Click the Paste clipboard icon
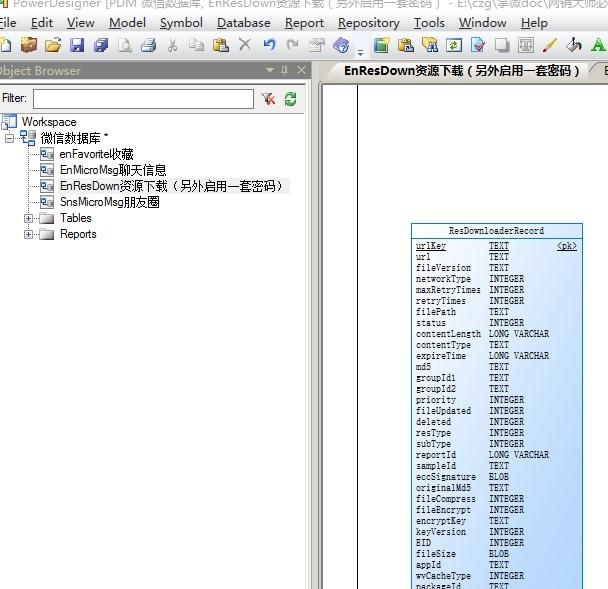 (x=221, y=45)
